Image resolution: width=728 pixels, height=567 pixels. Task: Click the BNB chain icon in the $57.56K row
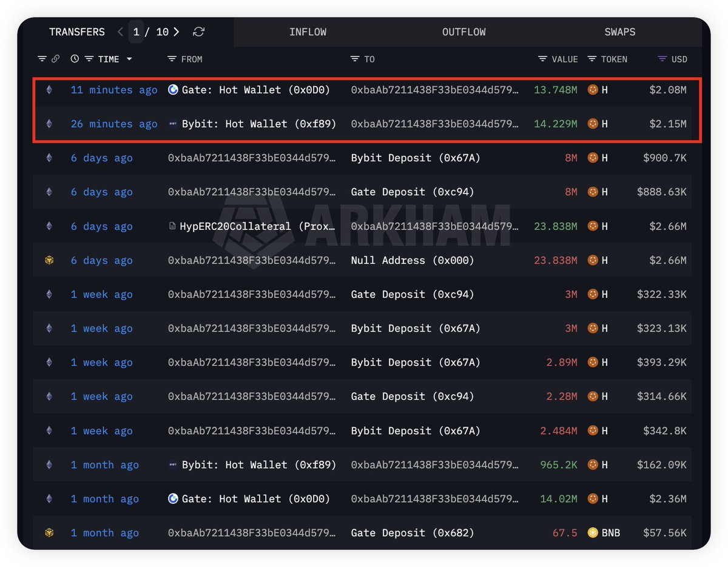tap(49, 532)
